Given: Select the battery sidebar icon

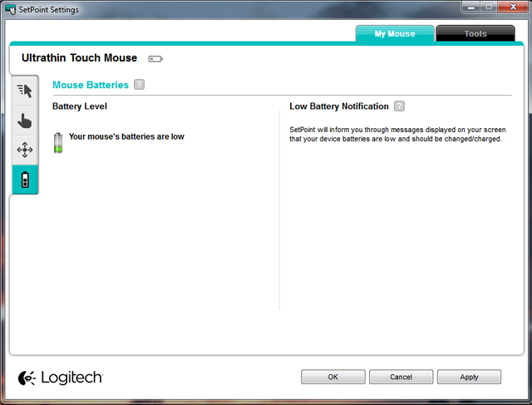Looking at the screenshot, I should 25,180.
